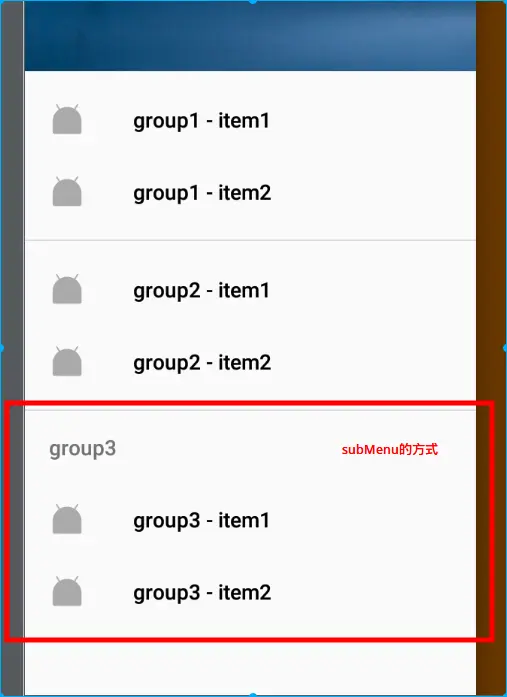Open the group1 - item2 menu entry

pyautogui.click(x=250, y=192)
